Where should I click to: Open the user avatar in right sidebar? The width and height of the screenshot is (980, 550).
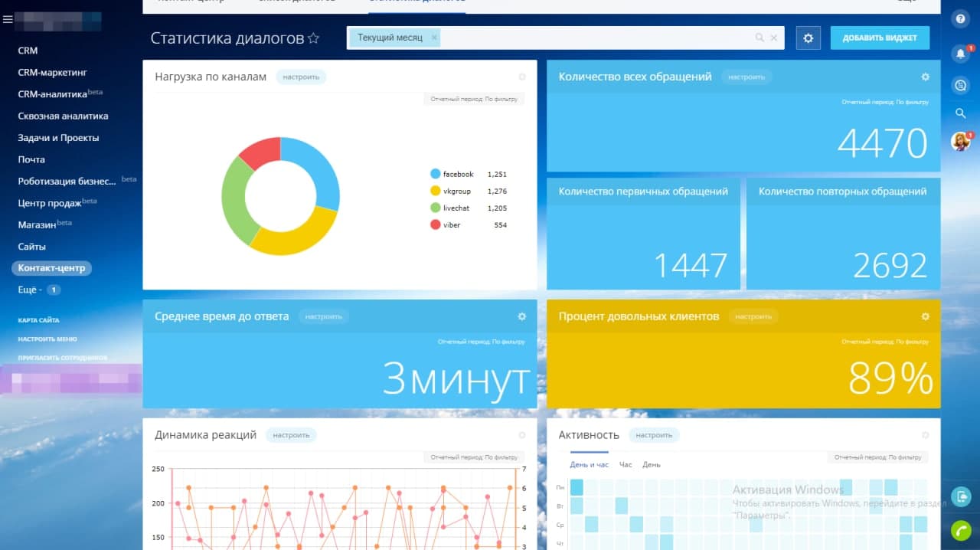pyautogui.click(x=960, y=141)
